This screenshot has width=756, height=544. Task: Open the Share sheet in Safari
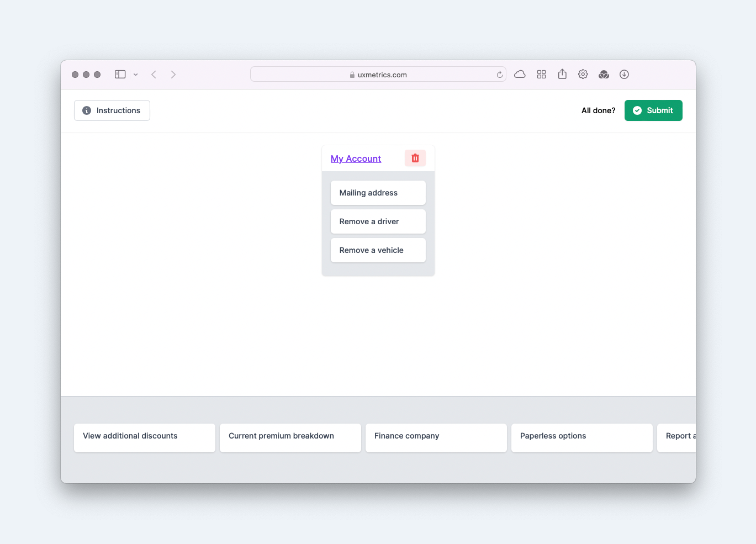point(562,74)
